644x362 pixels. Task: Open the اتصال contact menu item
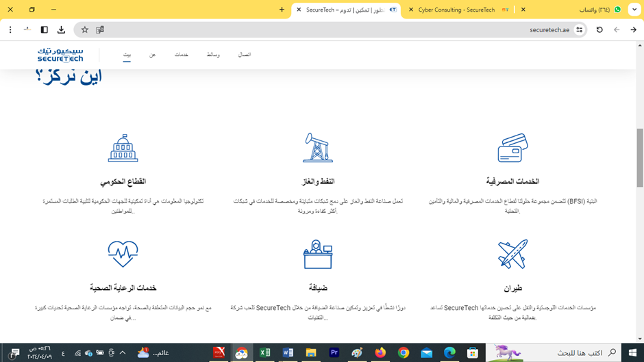tap(245, 55)
